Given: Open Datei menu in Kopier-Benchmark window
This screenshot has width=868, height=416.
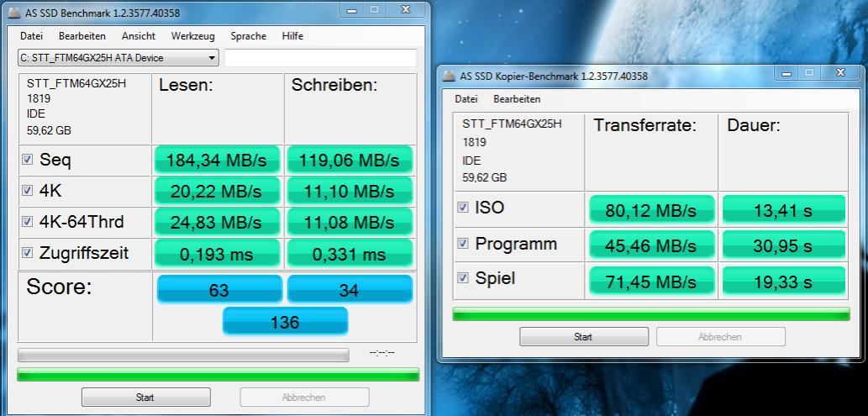Looking at the screenshot, I should pos(466,99).
